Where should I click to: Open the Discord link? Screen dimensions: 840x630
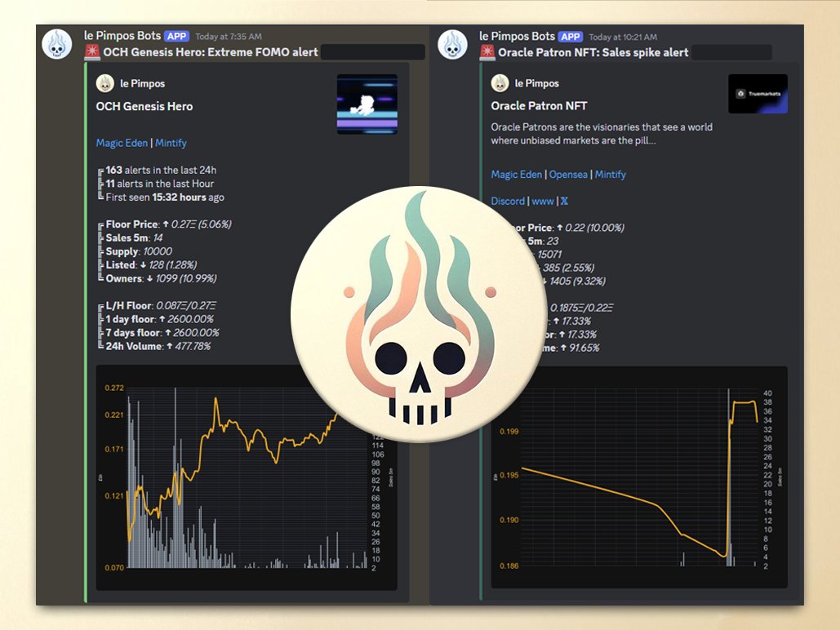pyautogui.click(x=508, y=202)
